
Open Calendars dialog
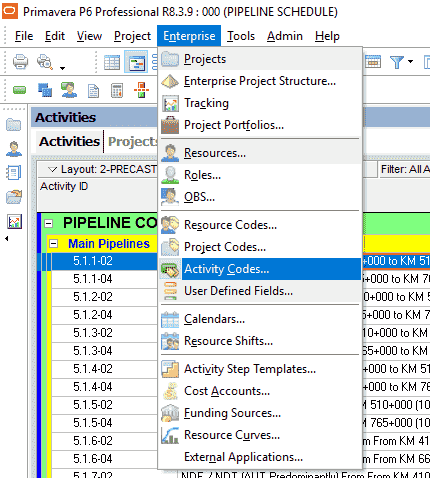[x=260, y=319]
